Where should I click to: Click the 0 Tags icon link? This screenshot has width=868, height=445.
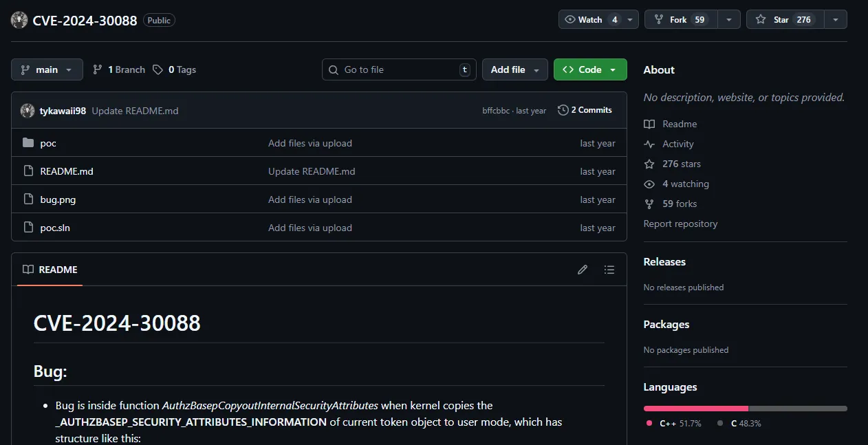click(x=175, y=69)
